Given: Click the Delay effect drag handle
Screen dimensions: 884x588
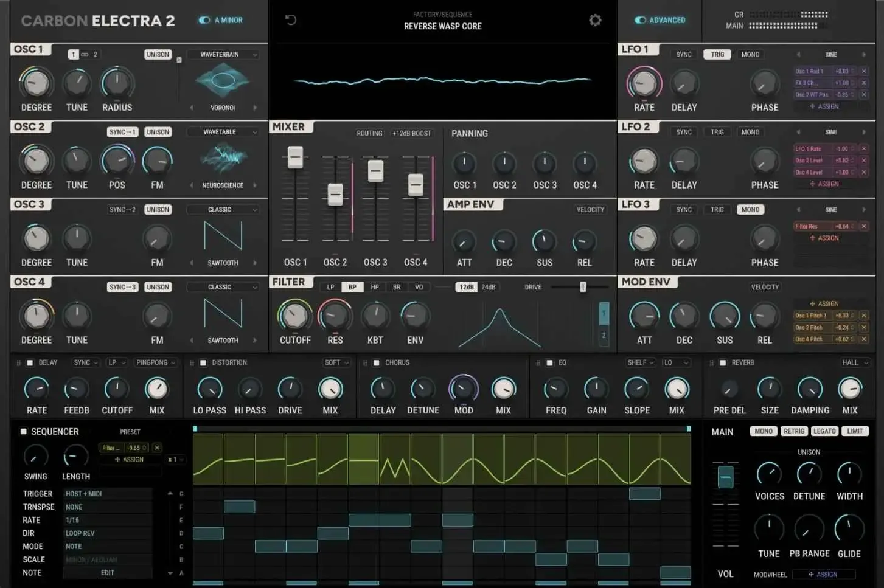Looking at the screenshot, I should coord(19,363).
